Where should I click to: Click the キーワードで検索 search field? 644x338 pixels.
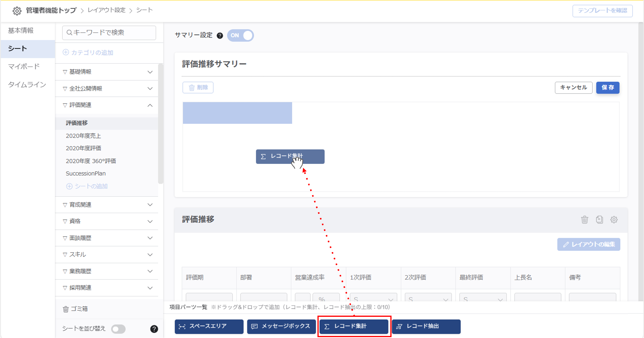tap(109, 33)
